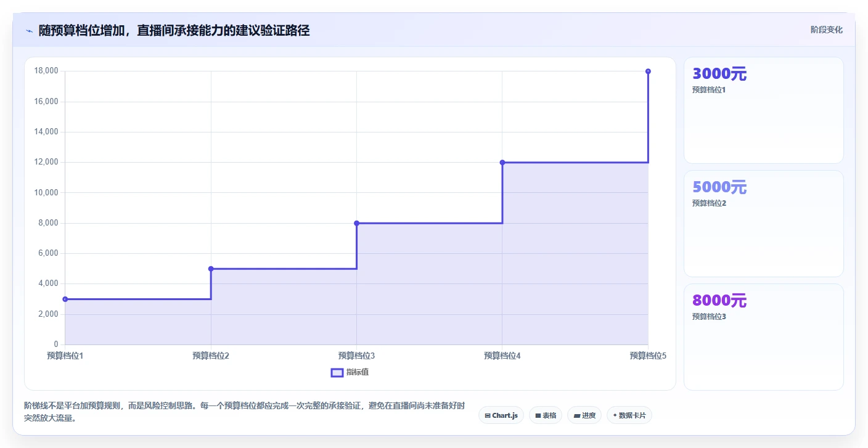Click the x-axis label 预算档位1
Image resolution: width=868 pixels, height=448 pixels.
click(x=65, y=356)
